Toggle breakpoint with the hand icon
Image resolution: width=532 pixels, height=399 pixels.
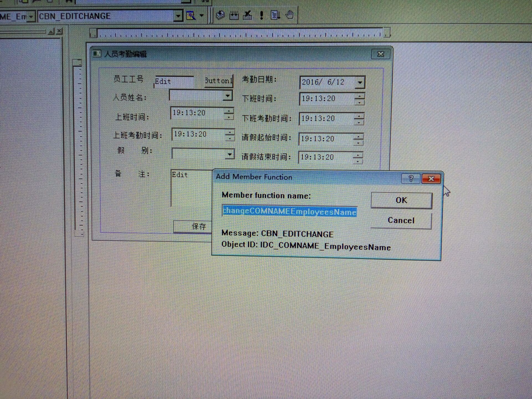click(x=290, y=15)
